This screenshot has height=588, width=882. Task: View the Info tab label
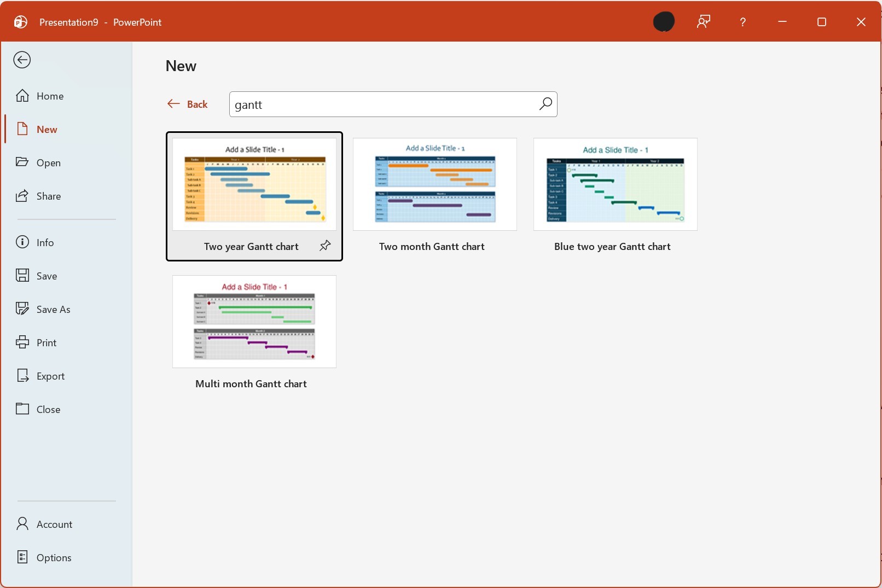click(45, 242)
